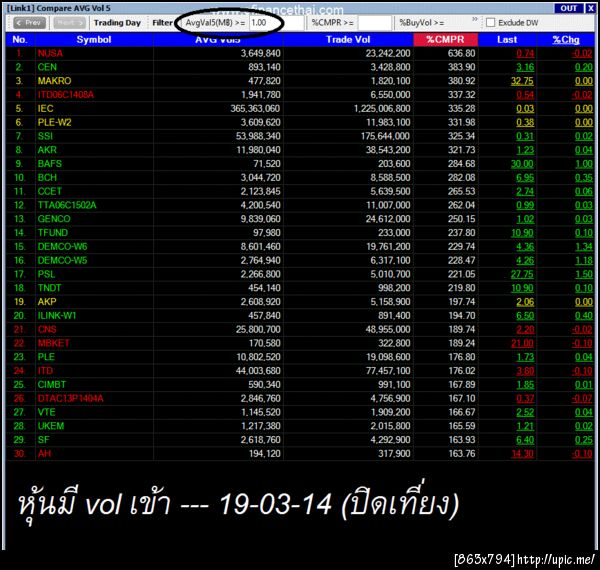Select the SSI symbol
Viewport: 600px width, 570px height.
tap(45, 136)
